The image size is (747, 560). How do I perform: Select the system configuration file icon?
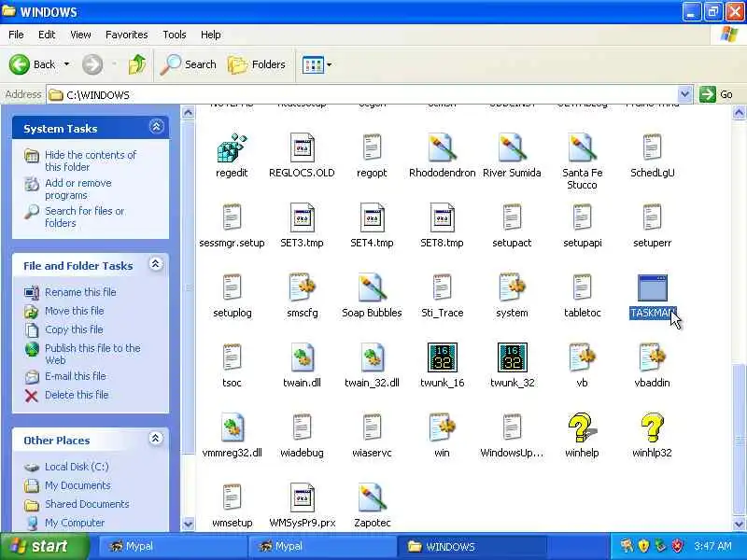(512, 287)
